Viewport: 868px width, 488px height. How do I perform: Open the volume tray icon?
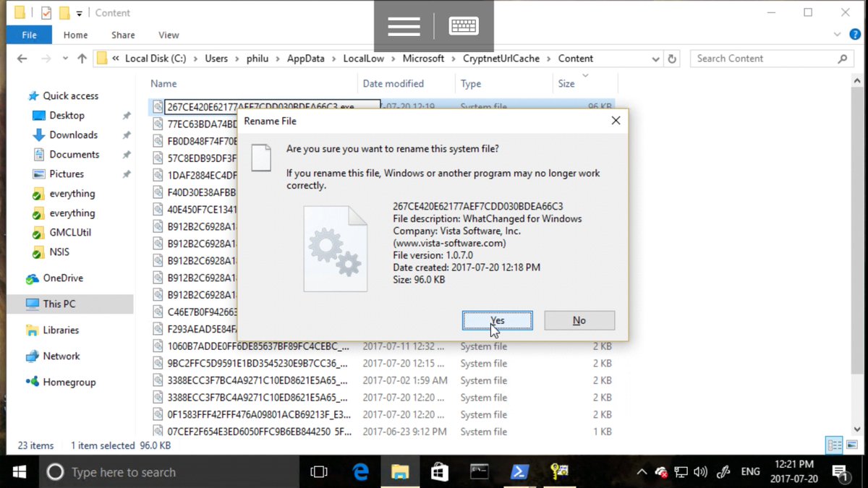(700, 472)
